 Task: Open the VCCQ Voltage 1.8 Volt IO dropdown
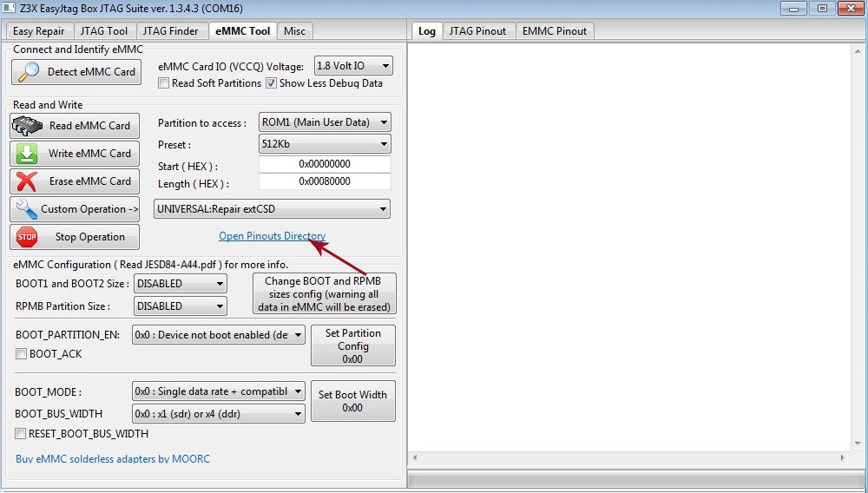tap(354, 66)
